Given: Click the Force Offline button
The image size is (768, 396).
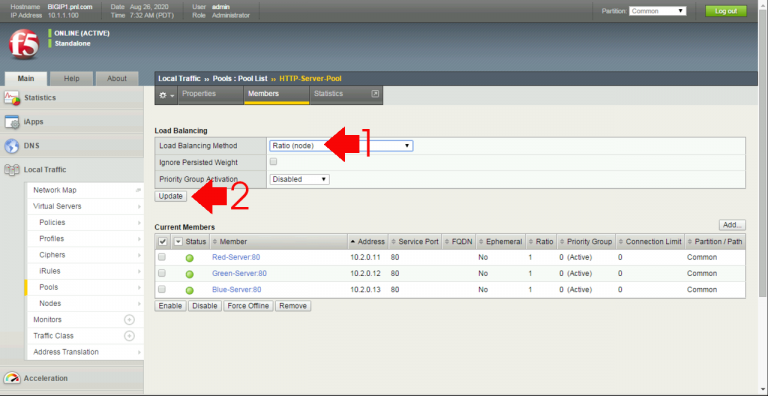Looking at the screenshot, I should [x=248, y=306].
